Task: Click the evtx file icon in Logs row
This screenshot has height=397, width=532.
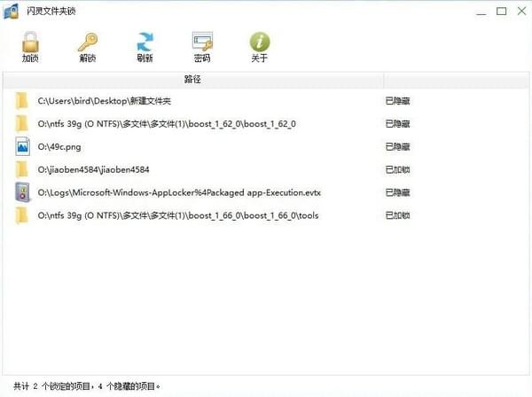Action: [x=22, y=192]
